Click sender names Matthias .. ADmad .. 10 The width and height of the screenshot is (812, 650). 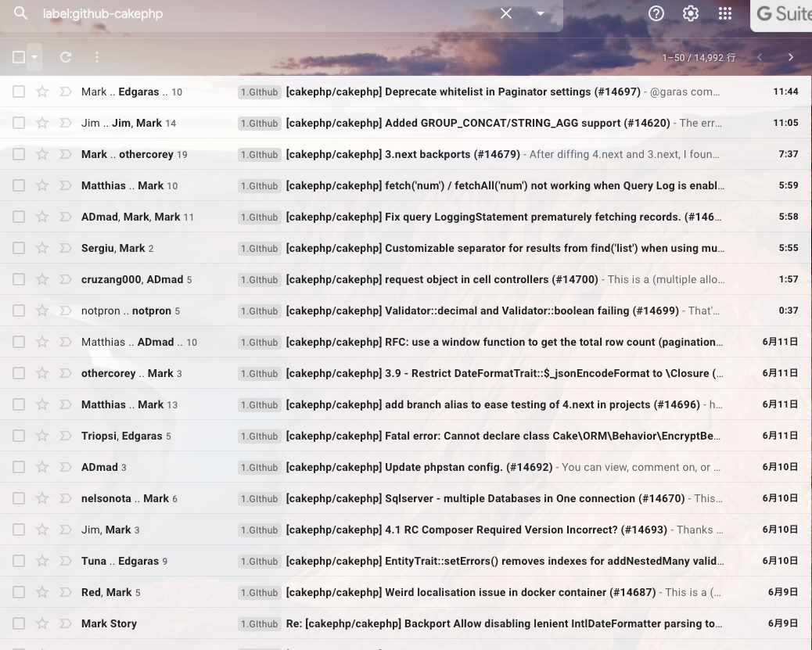pos(139,342)
